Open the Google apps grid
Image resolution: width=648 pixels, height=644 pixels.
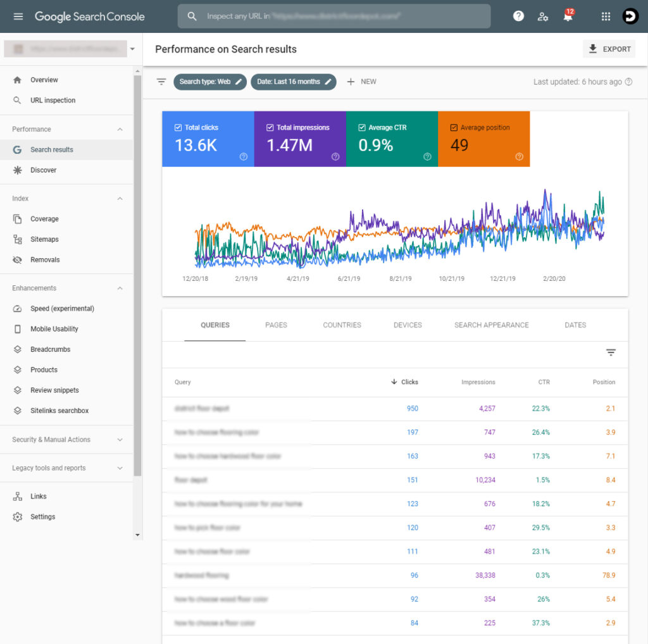tap(606, 16)
